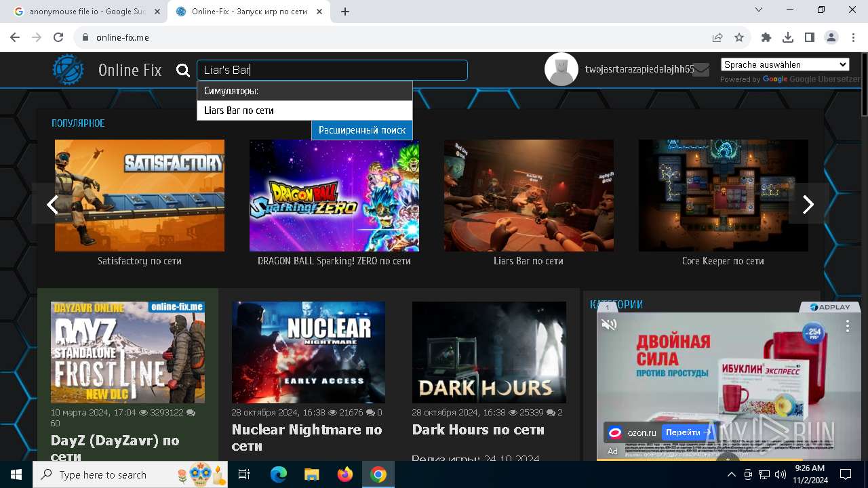
Task: Share this page icon in address bar
Action: [x=717, y=37]
